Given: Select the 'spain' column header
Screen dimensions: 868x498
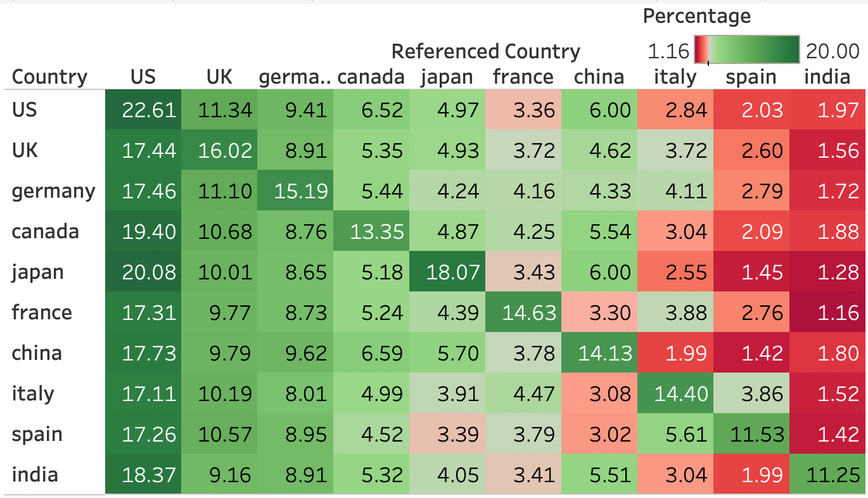Looking at the screenshot, I should click(751, 77).
